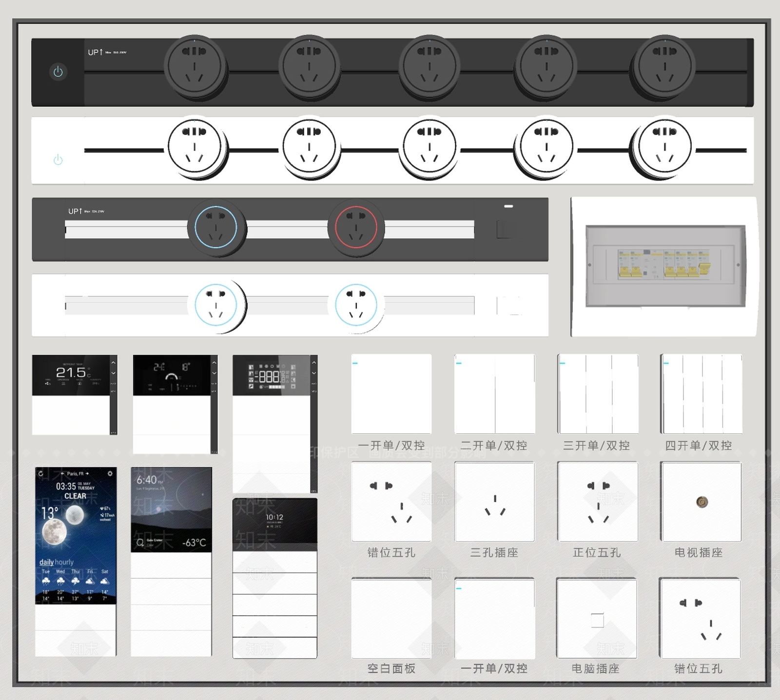Tap the power icon on the black five-socket track

tap(58, 72)
